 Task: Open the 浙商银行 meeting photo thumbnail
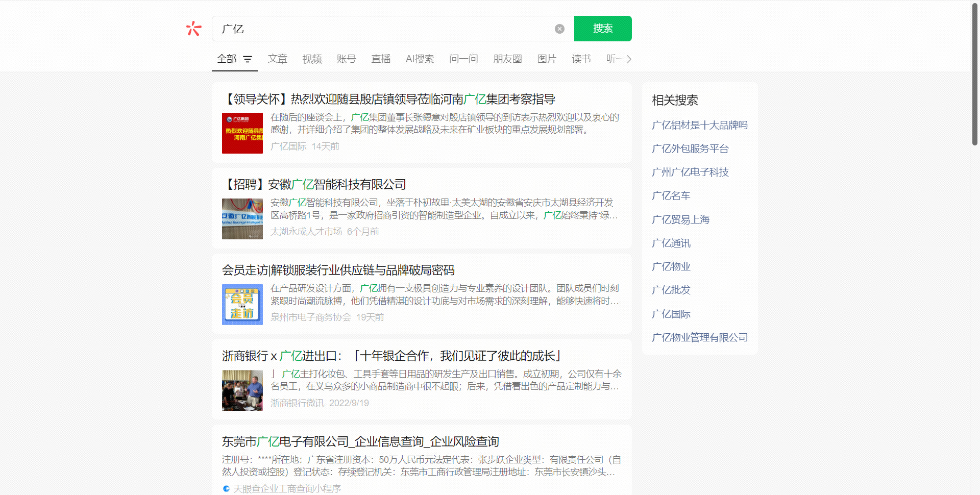click(x=242, y=390)
